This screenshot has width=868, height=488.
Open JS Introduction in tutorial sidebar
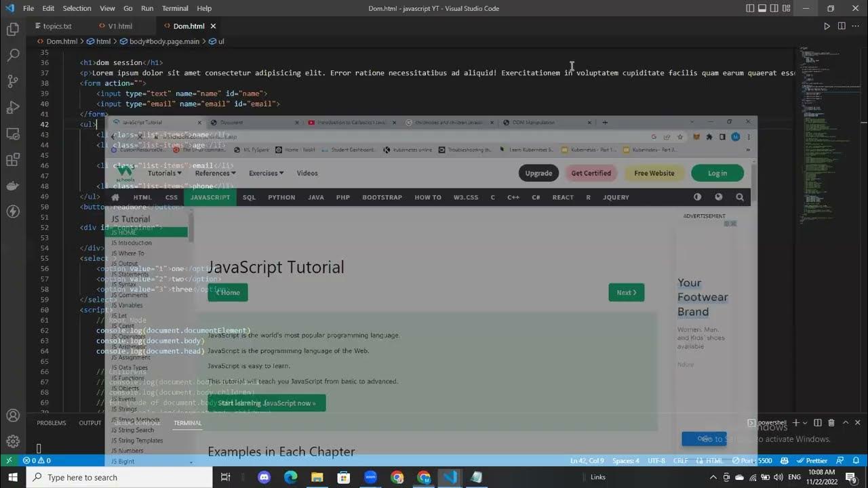click(x=132, y=243)
